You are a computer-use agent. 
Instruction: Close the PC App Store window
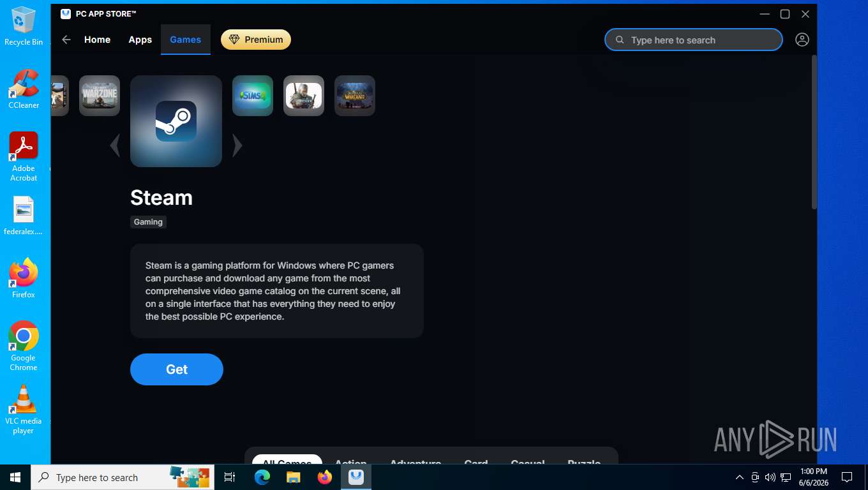pos(805,14)
